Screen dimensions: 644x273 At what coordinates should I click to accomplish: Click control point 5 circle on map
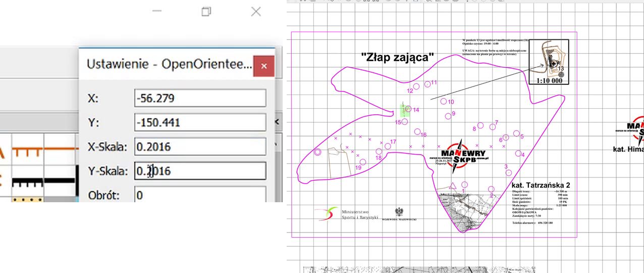(516, 133)
